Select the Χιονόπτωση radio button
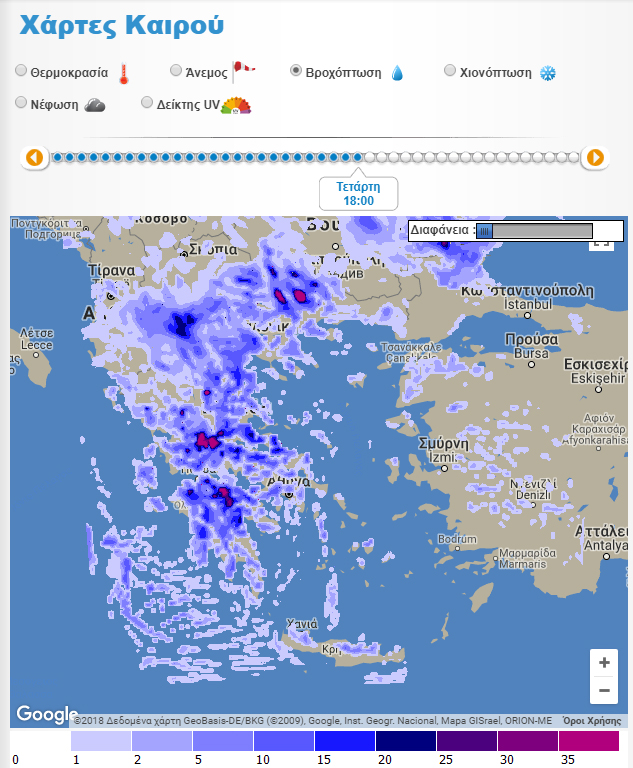 450,71
